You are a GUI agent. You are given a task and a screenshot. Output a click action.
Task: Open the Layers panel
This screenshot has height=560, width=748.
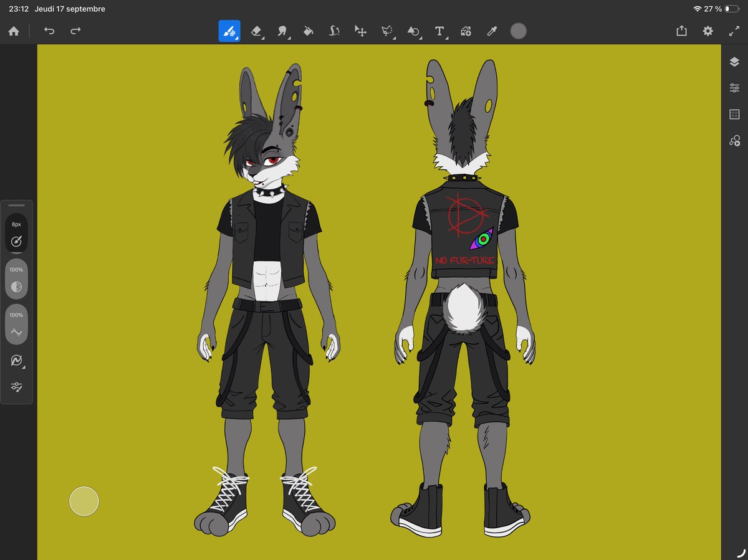(734, 62)
